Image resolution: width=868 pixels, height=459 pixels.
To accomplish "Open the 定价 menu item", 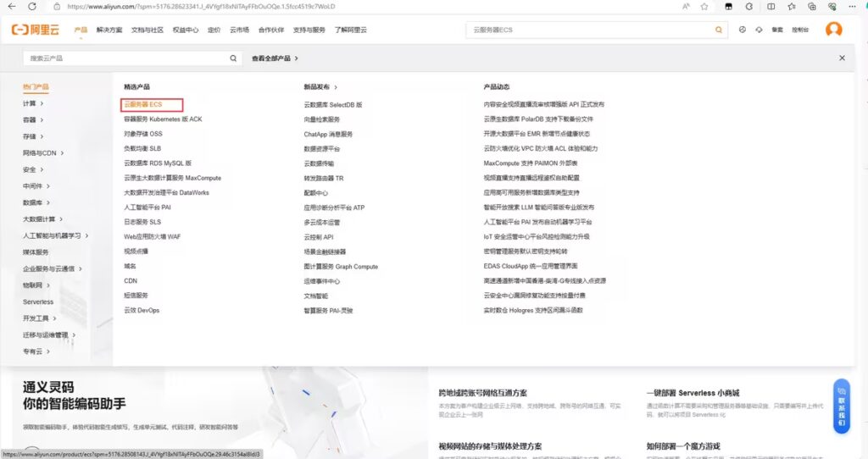I will pyautogui.click(x=214, y=30).
